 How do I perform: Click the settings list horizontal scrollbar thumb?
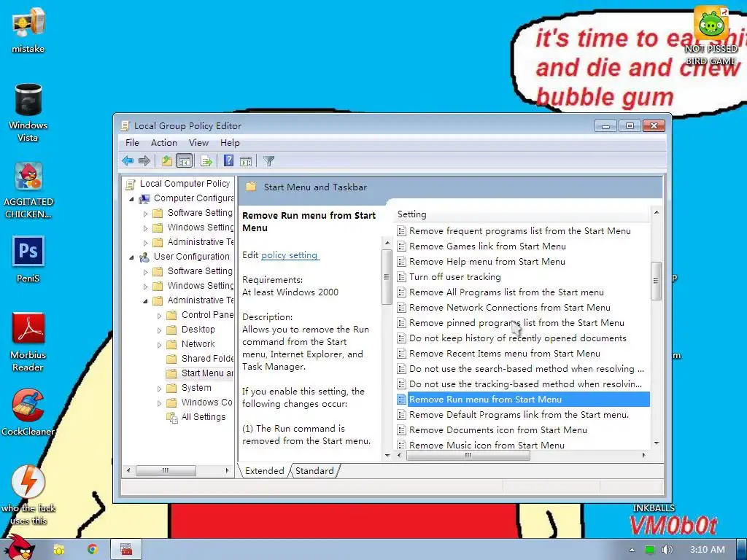(468, 455)
